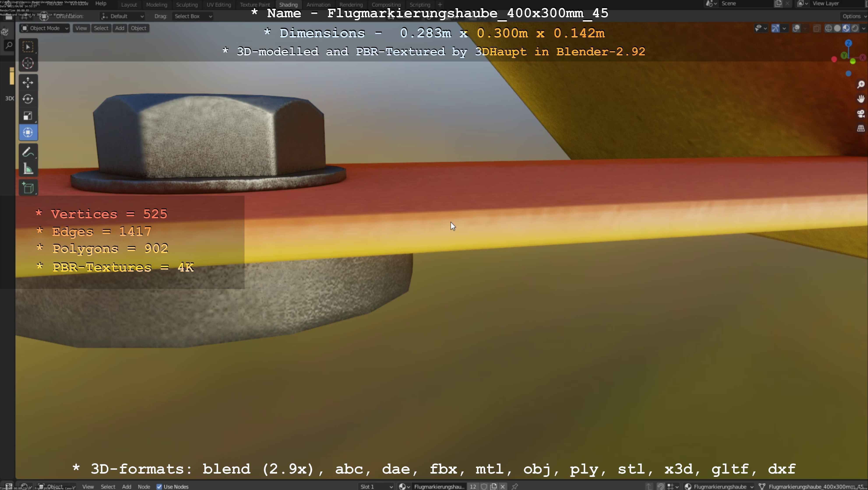Viewport: 868px width, 490px height.
Task: Select the Add Cube tool
Action: click(28, 188)
